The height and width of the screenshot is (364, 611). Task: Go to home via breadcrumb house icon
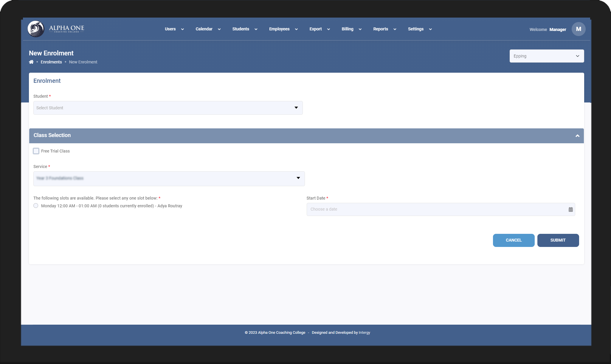[x=31, y=62]
